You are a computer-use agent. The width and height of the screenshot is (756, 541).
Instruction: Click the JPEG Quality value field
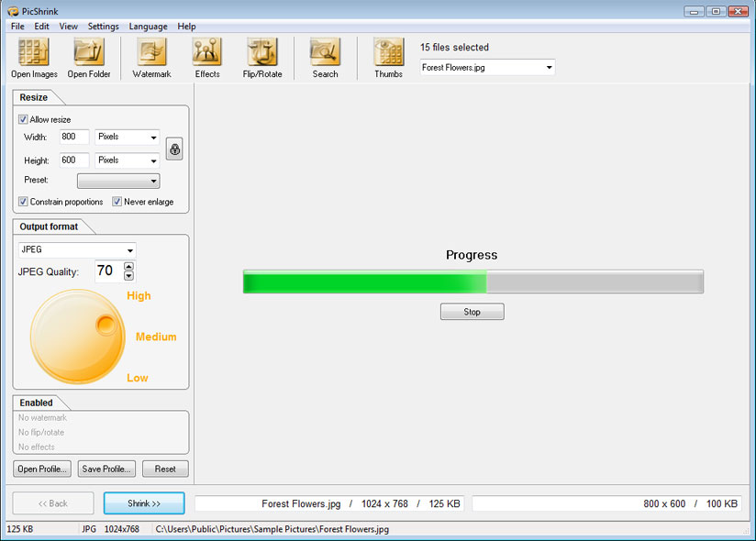pyautogui.click(x=109, y=270)
